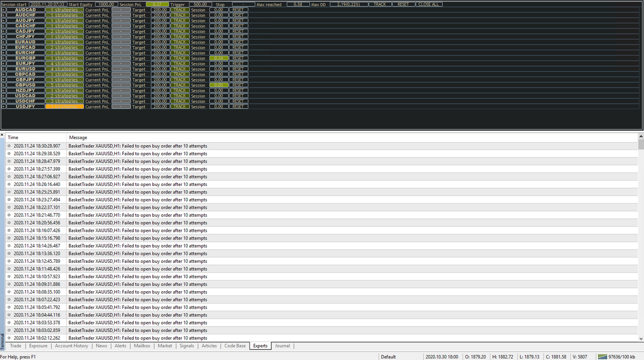Click the orange strategies button for USDJPY
The width and height of the screenshot is (644, 360).
(x=64, y=107)
